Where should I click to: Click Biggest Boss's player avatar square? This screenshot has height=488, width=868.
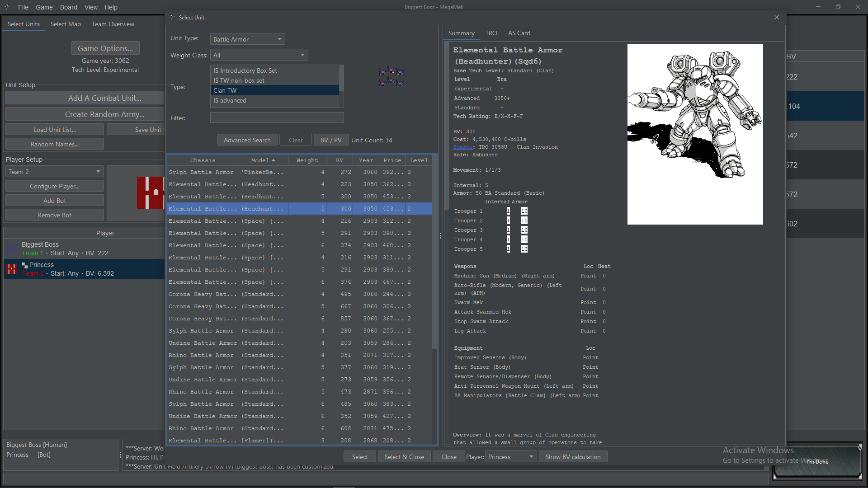[x=11, y=249]
